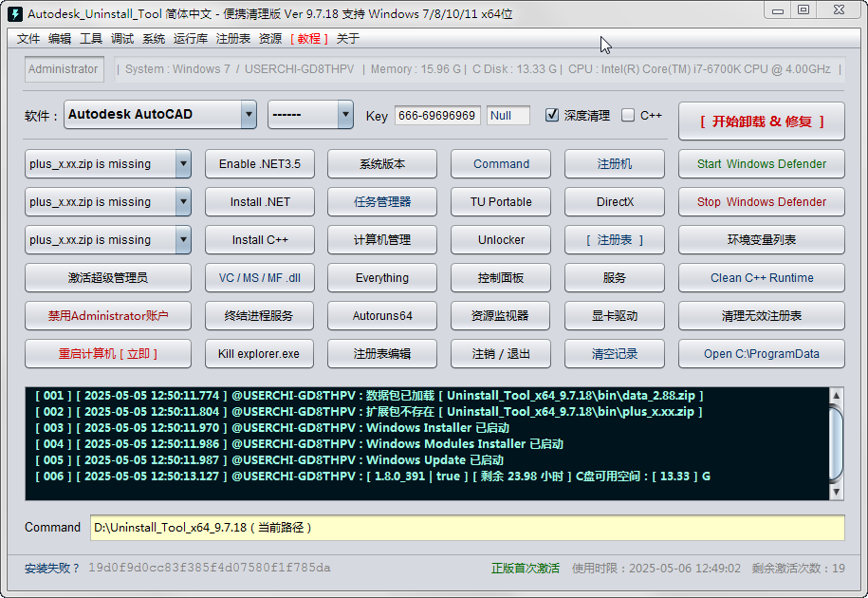Screen dimensions: 868x598
Task: Open 任务管理器 button
Action: tap(382, 201)
